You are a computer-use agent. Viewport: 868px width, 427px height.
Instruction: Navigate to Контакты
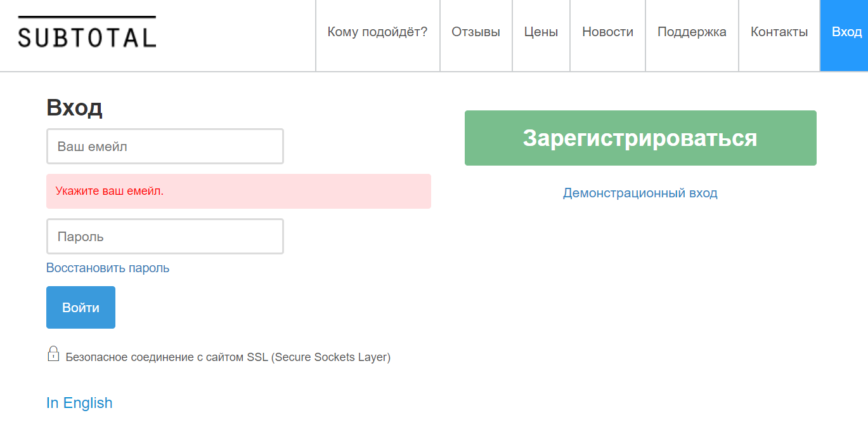(779, 32)
